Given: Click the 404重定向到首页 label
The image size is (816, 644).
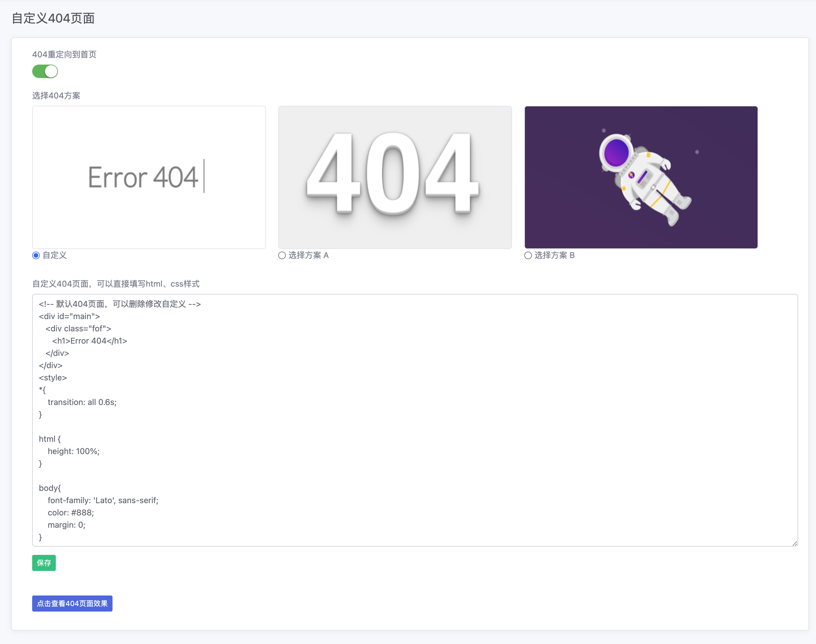Looking at the screenshot, I should click(64, 54).
